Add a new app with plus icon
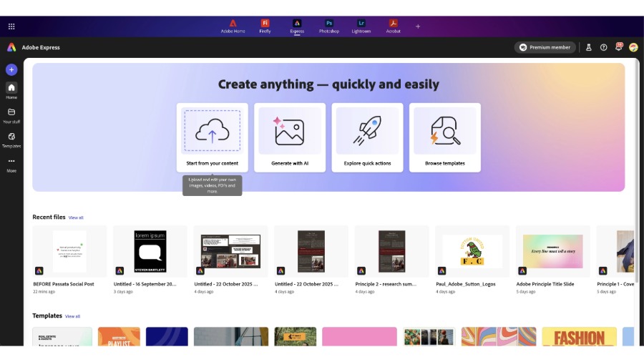 tap(418, 26)
